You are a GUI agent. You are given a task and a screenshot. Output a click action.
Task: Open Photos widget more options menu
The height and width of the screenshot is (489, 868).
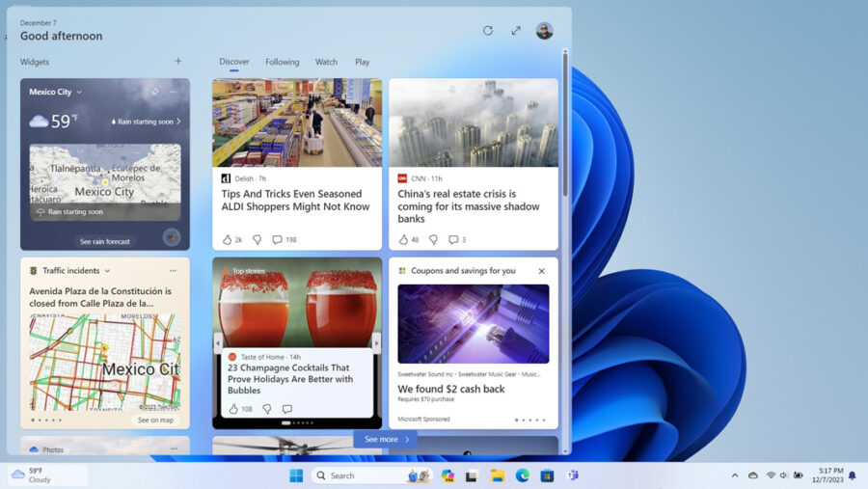coord(174,448)
